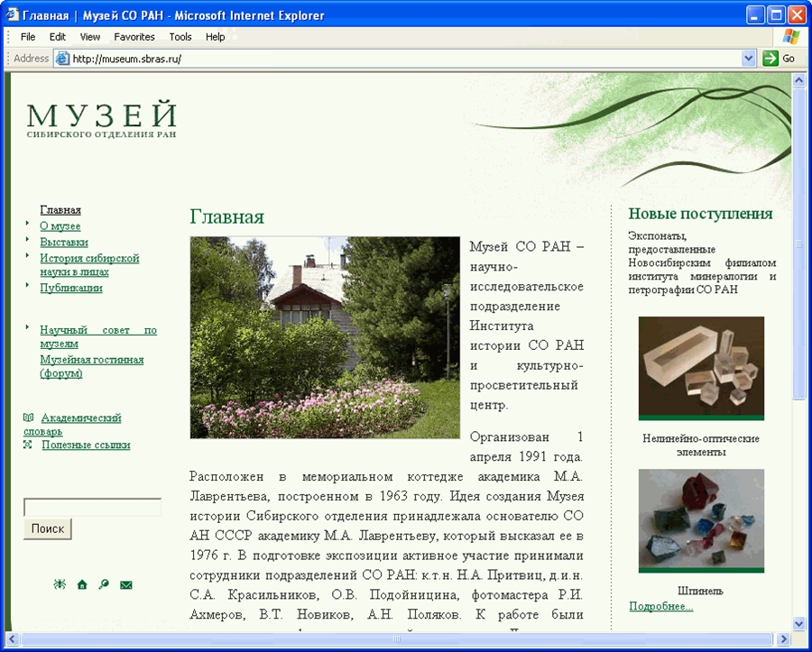Open the Favorites menu

coord(134,37)
